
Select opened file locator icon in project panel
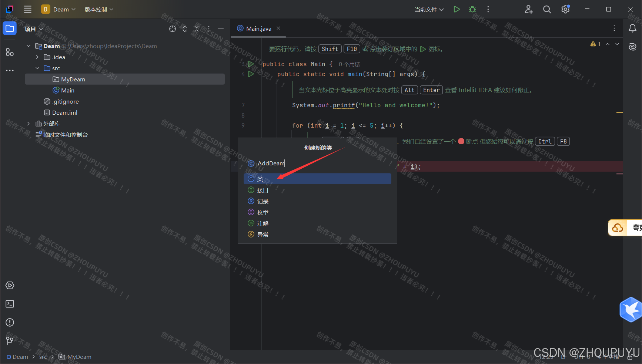point(173,29)
